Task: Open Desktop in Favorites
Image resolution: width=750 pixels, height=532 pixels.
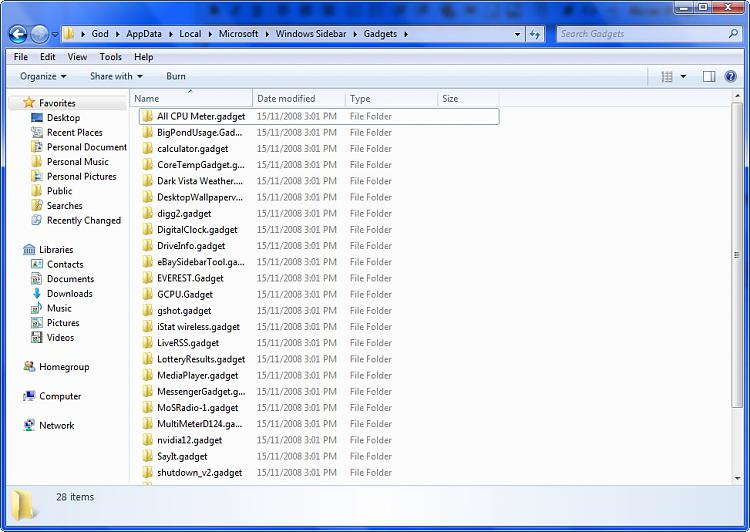Action: pos(63,118)
